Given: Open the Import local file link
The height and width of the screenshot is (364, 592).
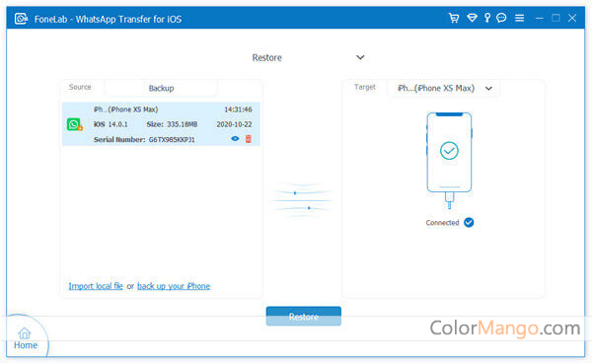Looking at the screenshot, I should 96,286.
